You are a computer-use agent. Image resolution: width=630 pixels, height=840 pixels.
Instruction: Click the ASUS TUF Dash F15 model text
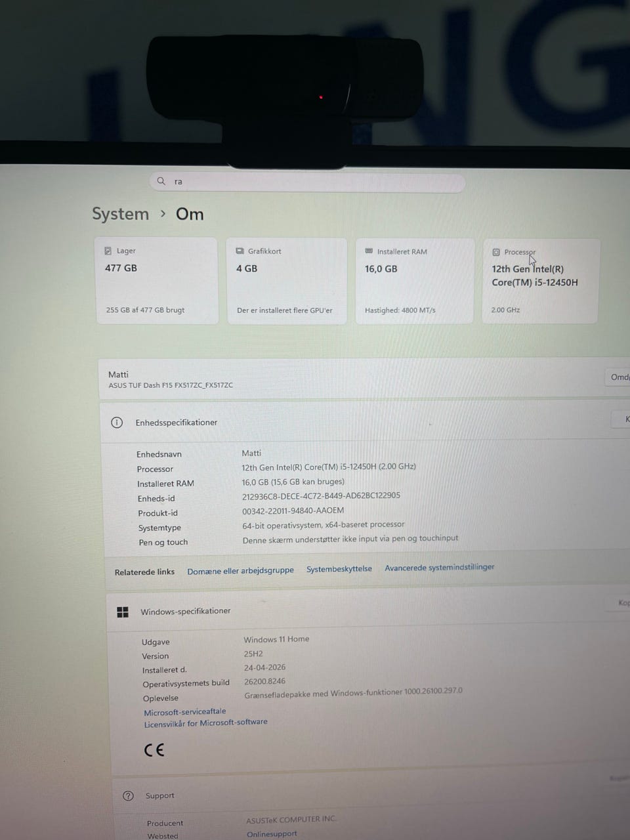(x=171, y=385)
